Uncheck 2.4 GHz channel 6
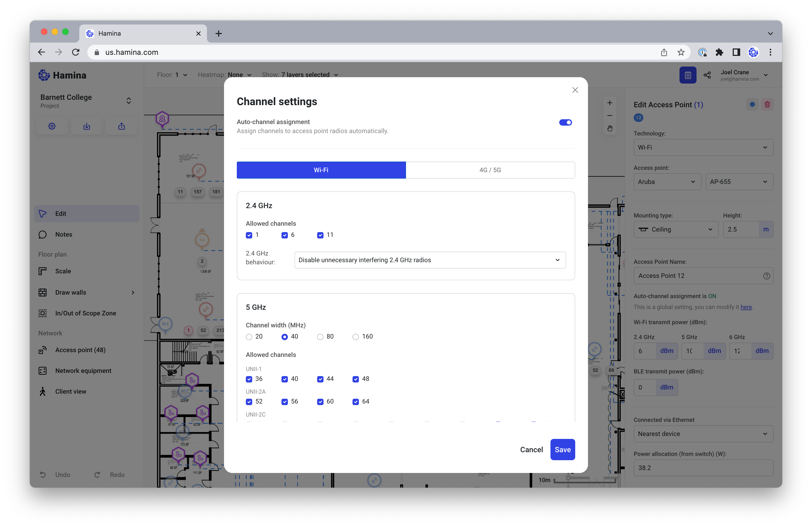Viewport: 812px width, 527px height. pyautogui.click(x=284, y=235)
